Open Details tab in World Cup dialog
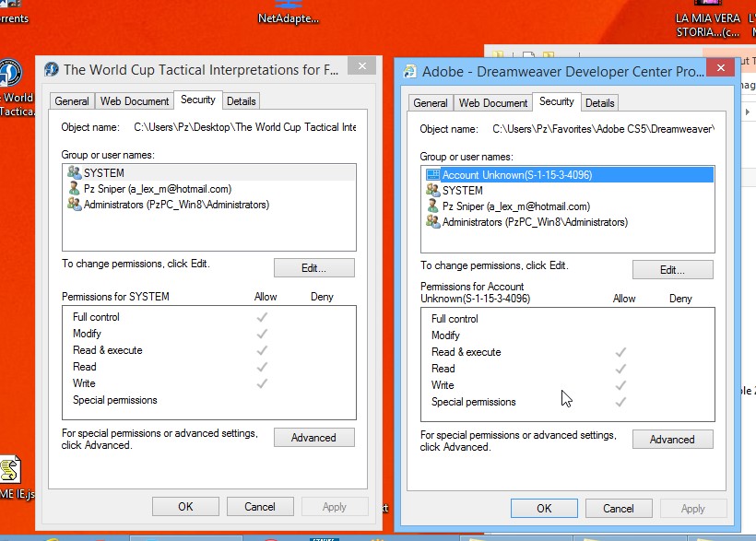 241,101
